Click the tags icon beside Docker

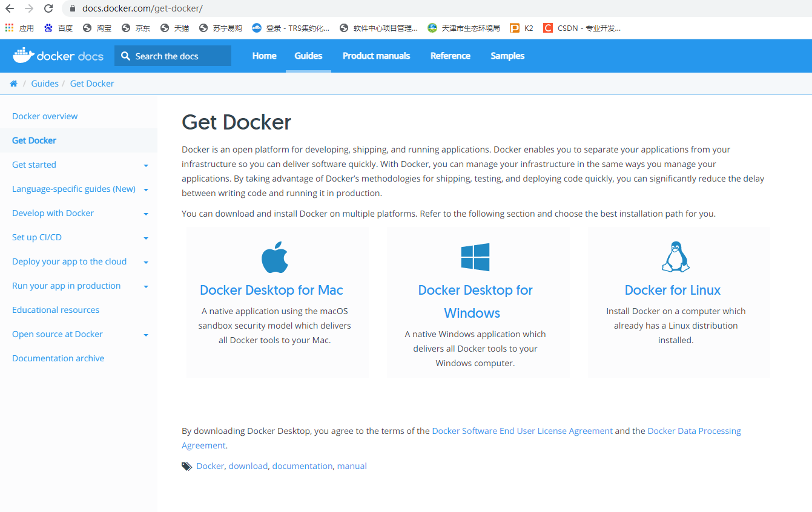coord(187,467)
